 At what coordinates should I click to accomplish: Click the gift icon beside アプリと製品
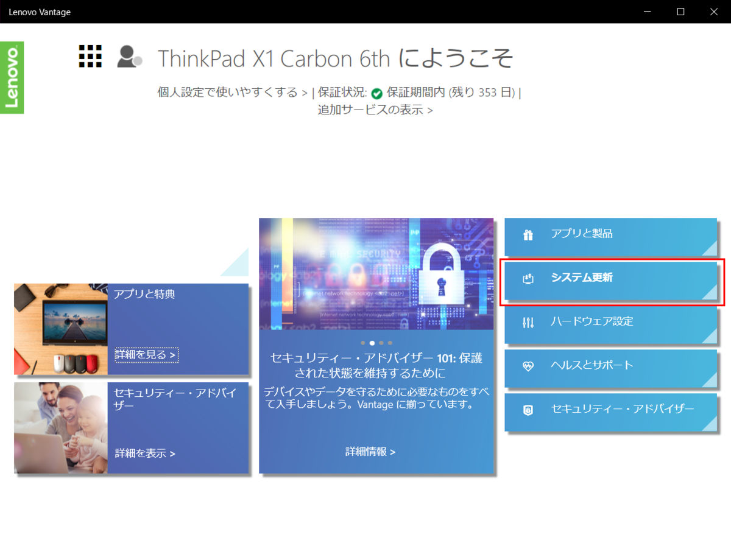pyautogui.click(x=528, y=235)
